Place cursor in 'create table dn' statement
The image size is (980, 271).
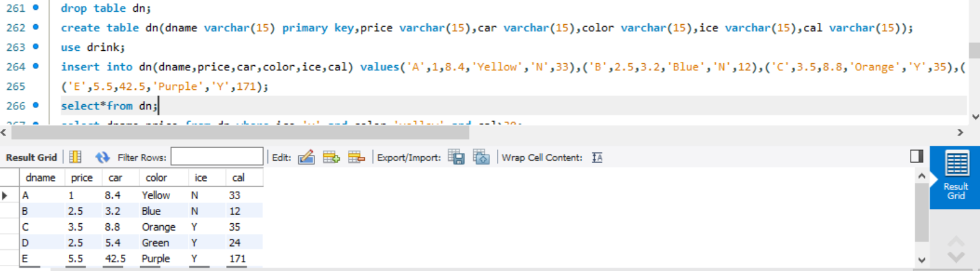click(x=487, y=28)
